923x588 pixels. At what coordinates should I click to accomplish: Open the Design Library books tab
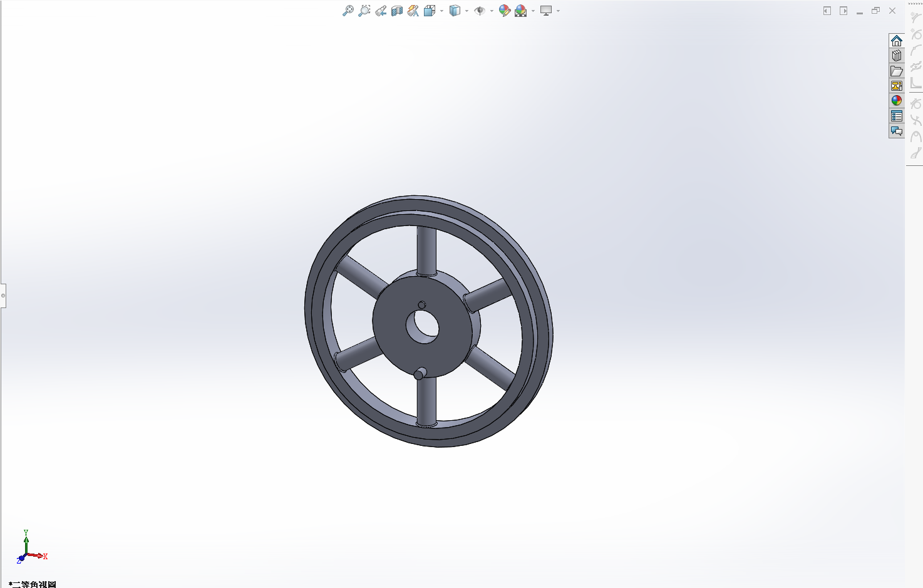897,56
